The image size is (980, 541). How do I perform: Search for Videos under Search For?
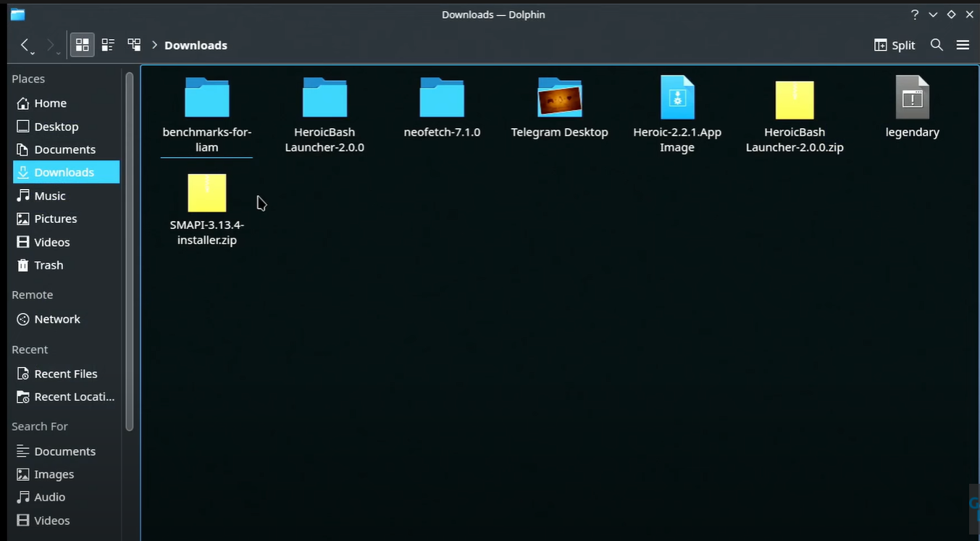[66, 520]
